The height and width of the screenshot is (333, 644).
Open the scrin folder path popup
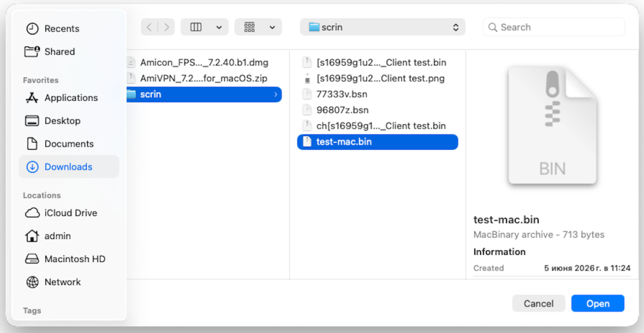[383, 27]
